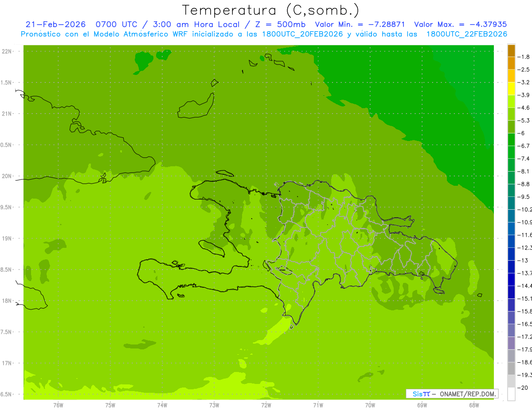Click the '-7.4' colorbar label

524,159
